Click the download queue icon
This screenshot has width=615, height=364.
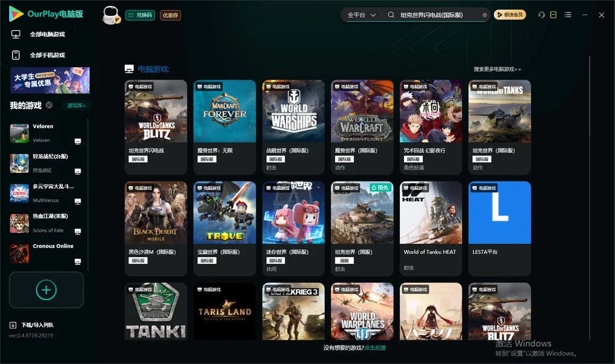coord(13,325)
